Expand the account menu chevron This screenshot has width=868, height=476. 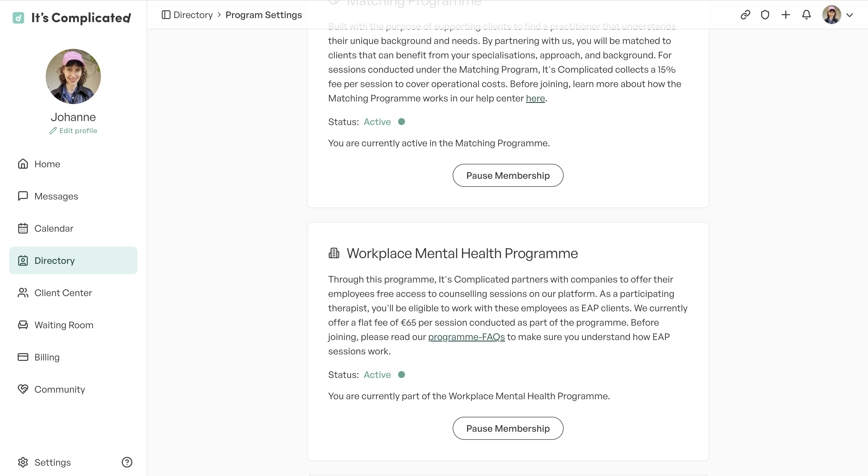850,15
